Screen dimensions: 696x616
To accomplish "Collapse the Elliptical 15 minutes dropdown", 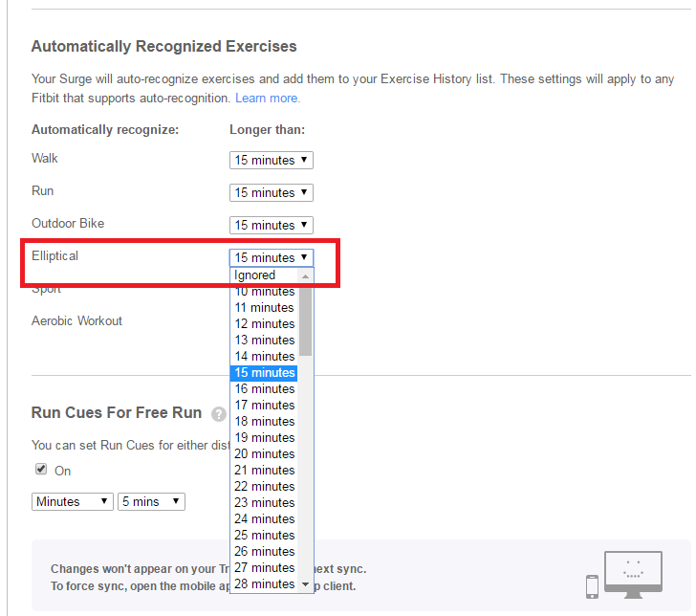I will (x=271, y=257).
